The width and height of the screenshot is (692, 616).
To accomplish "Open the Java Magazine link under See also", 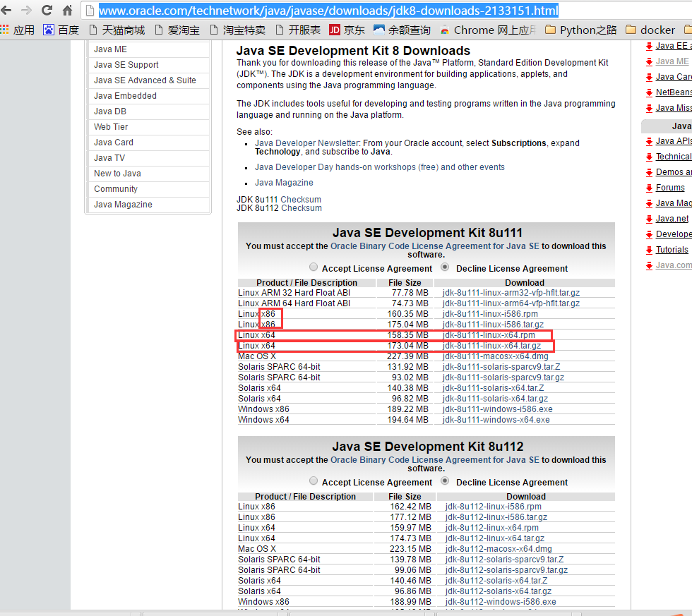I will (x=284, y=183).
